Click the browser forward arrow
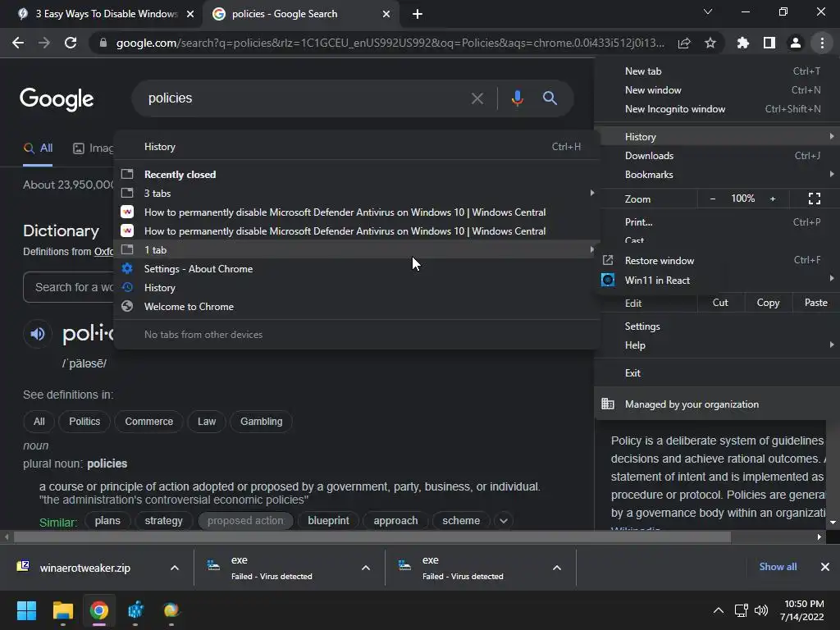 [44, 43]
